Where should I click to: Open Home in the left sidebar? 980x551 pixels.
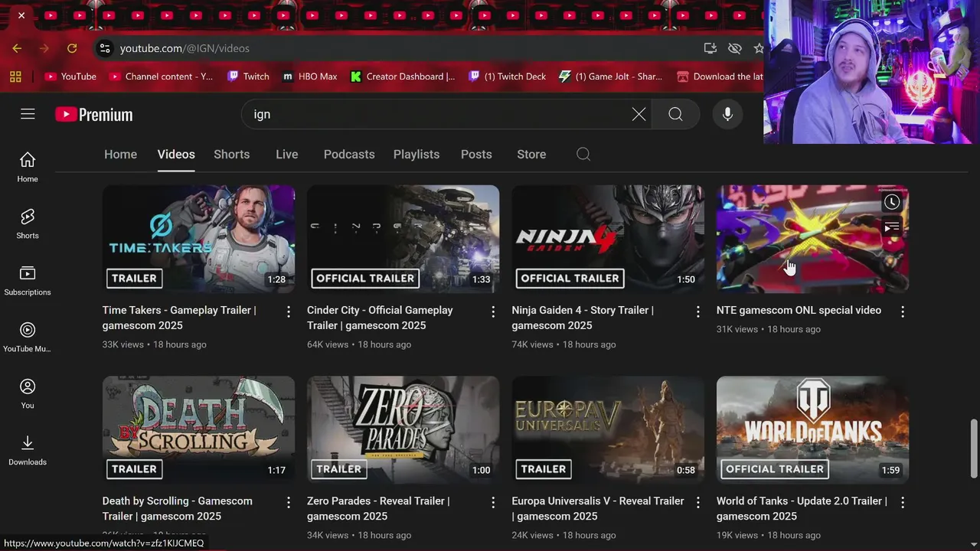click(x=28, y=168)
